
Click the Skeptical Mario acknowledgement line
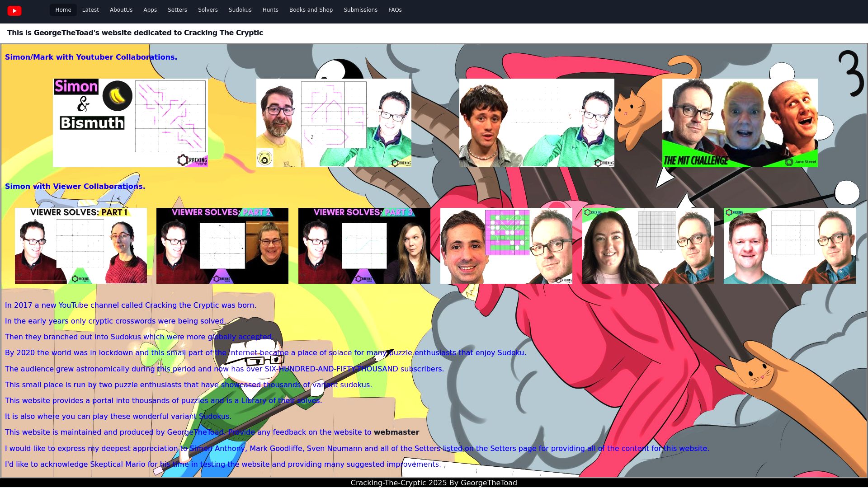tap(223, 465)
